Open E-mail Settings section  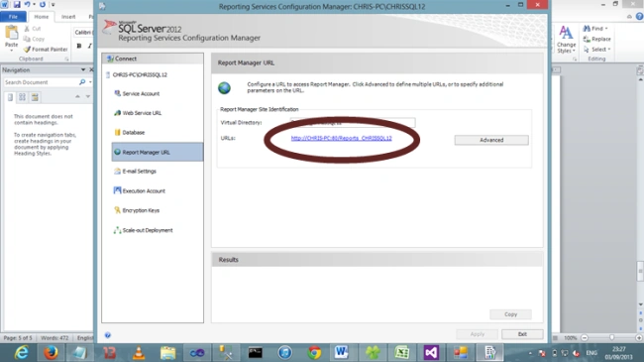tap(135, 172)
